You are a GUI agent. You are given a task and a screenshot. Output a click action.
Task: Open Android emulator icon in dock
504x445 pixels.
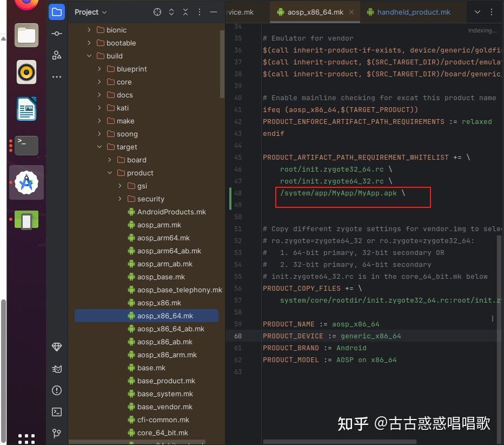26,220
